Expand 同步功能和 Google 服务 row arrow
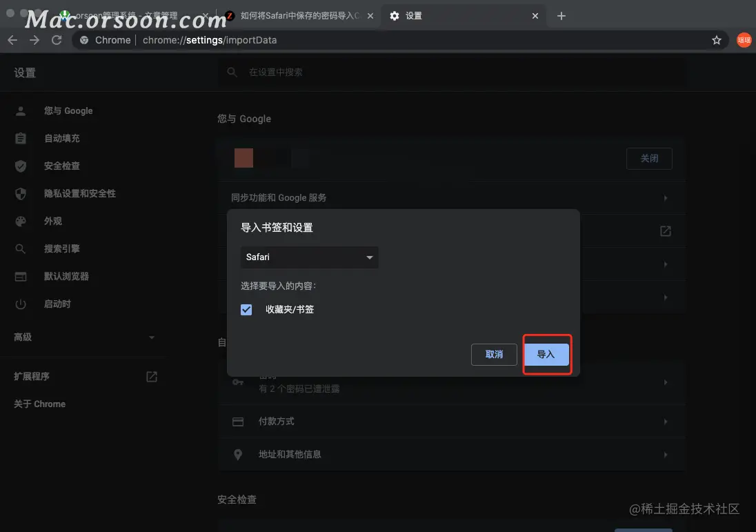This screenshot has width=756, height=532. 666,198
